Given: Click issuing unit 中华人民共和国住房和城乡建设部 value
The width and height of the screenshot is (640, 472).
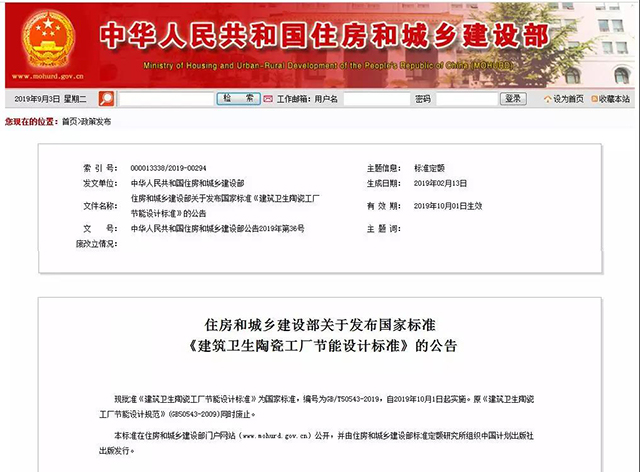Looking at the screenshot, I should tap(187, 183).
